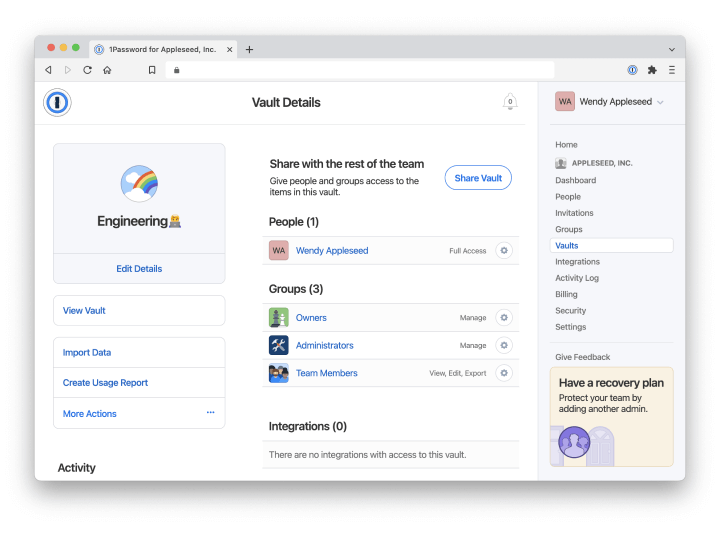Go to browser home page
This screenshot has height=539, width=720.
[107, 70]
